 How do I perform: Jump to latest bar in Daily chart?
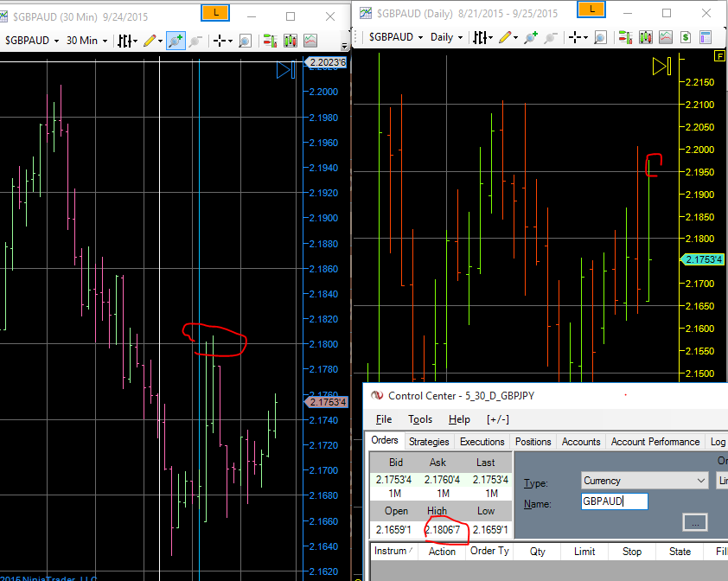pos(661,67)
